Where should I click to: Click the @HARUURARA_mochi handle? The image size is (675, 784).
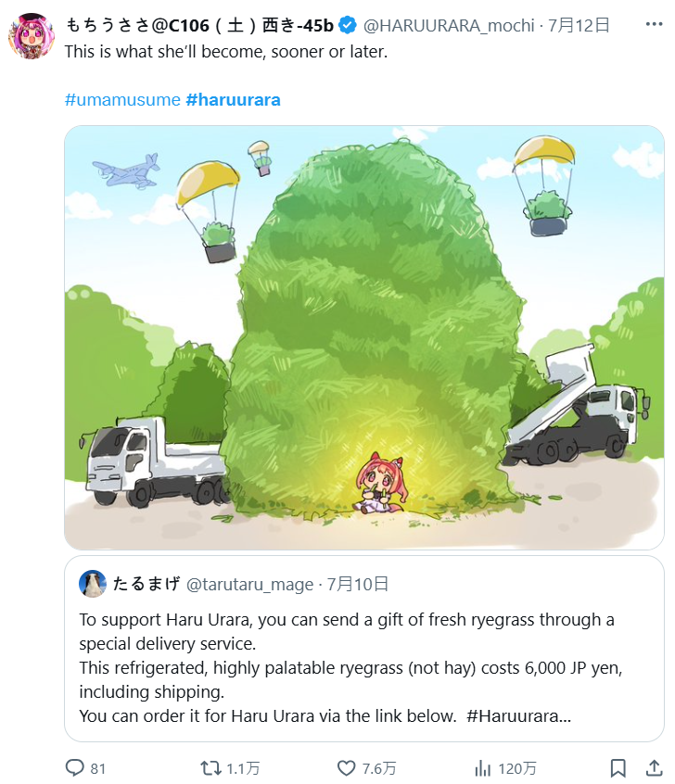[x=448, y=25]
